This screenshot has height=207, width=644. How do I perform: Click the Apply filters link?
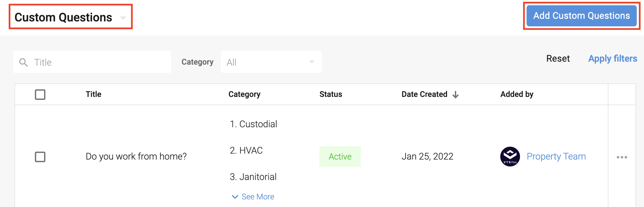coord(612,59)
